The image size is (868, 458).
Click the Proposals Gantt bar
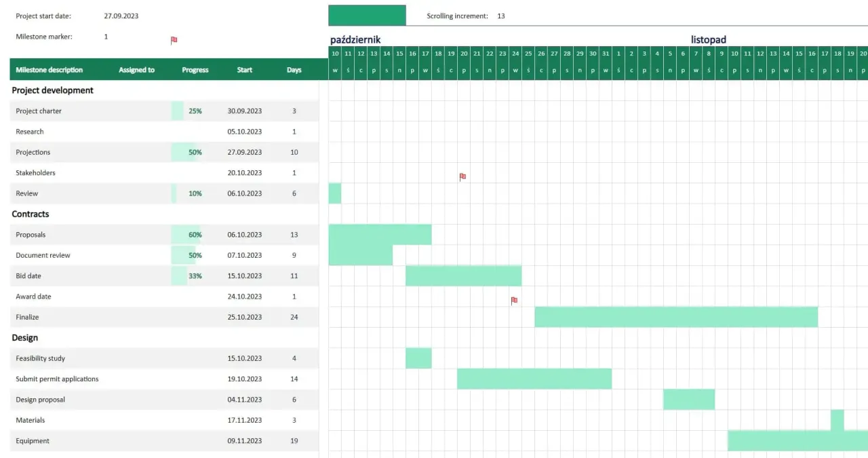click(380, 235)
